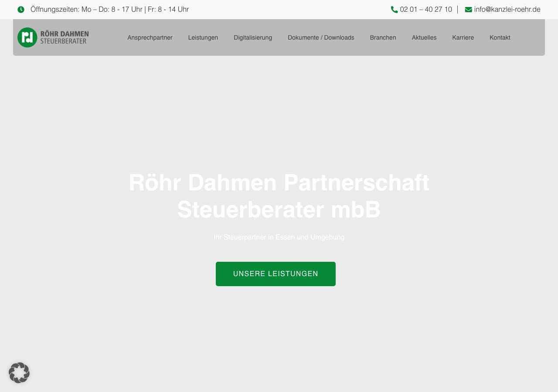Click the UNSERE LEISTUNGEN button
558x392 pixels.
coord(276,274)
